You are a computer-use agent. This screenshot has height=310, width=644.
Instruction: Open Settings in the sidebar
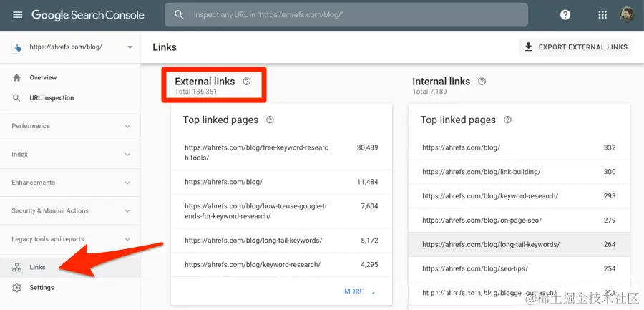point(70,287)
